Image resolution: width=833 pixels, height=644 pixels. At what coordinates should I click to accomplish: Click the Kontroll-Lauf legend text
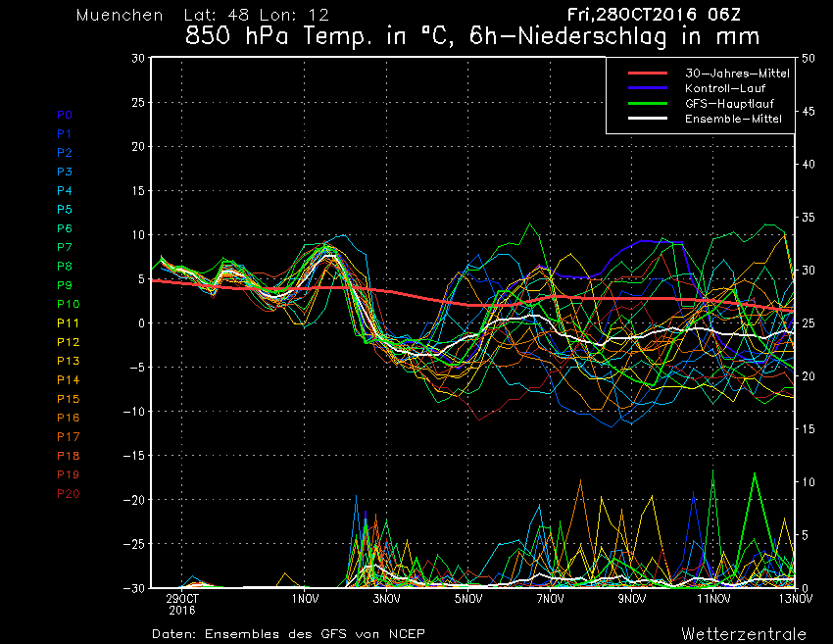[725, 88]
